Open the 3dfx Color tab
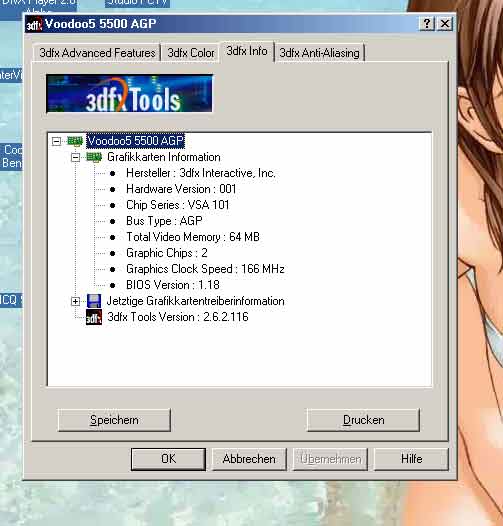The height and width of the screenshot is (526, 503). point(191,53)
